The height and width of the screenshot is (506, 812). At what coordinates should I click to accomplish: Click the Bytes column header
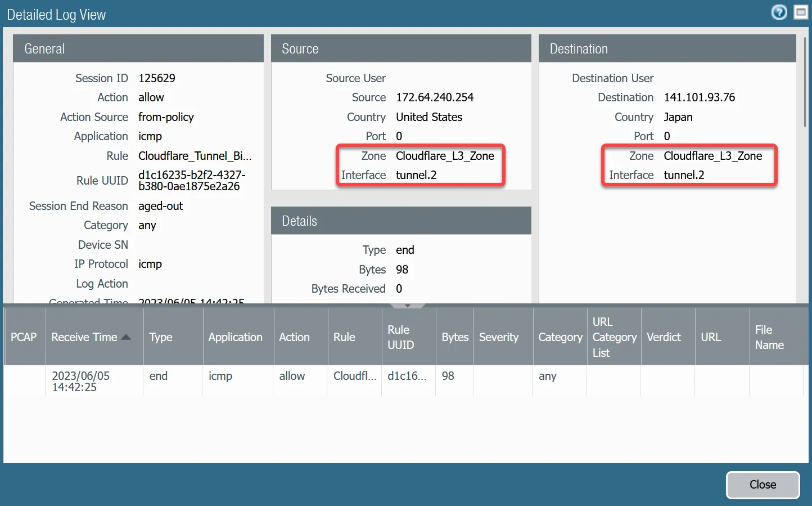[x=454, y=337]
